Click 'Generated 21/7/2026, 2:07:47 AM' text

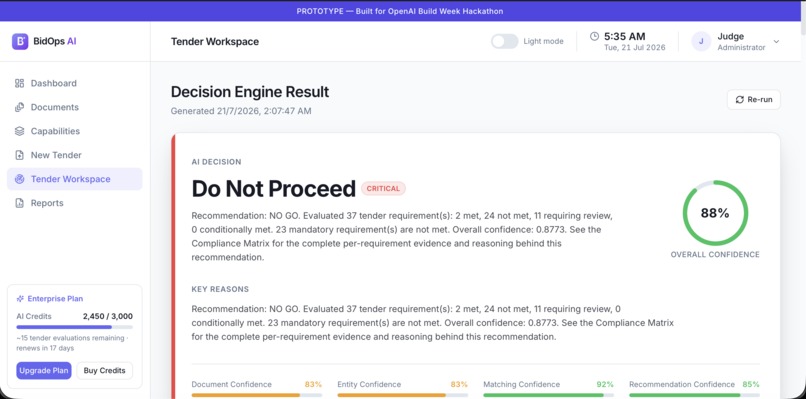tap(241, 111)
